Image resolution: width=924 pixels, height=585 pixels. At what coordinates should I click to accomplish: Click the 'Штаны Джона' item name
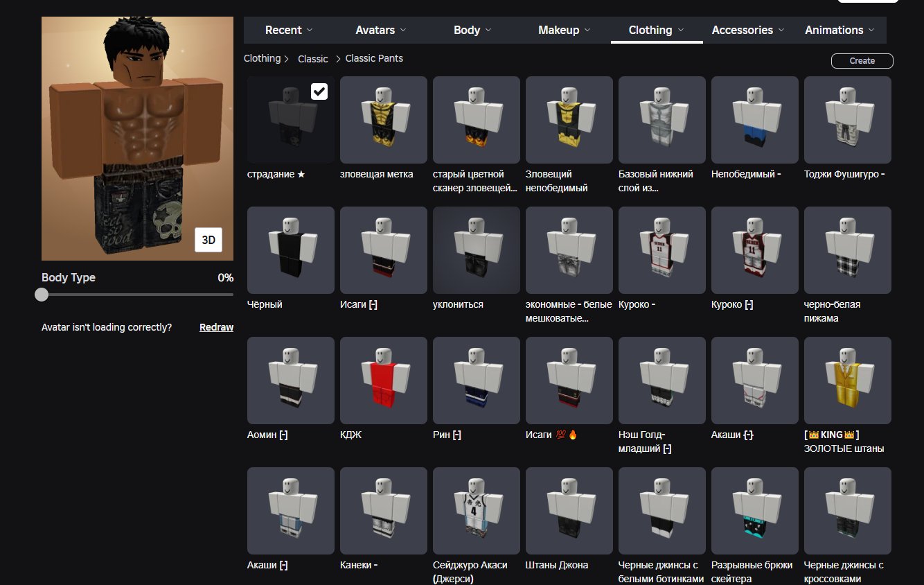point(557,565)
